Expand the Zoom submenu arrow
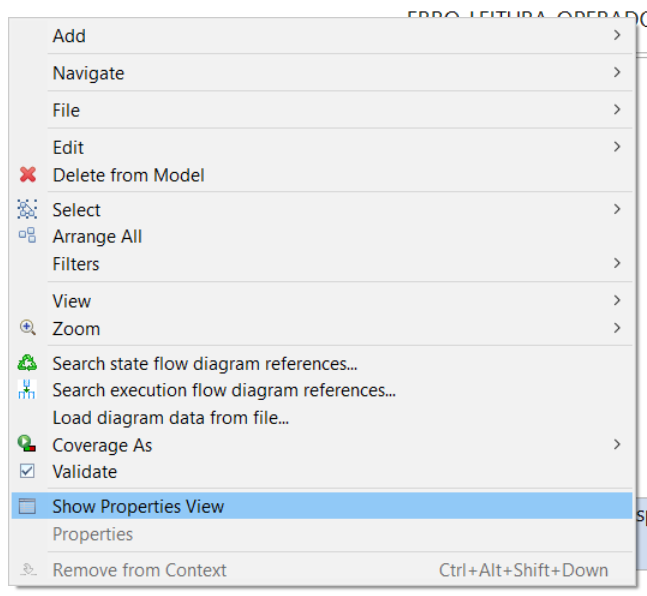The width and height of the screenshot is (647, 596). [x=617, y=328]
